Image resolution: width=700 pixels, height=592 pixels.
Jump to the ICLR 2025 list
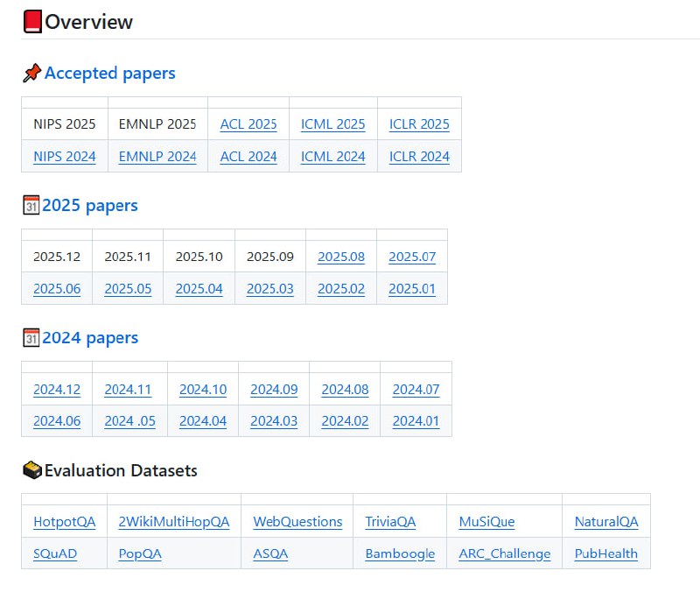419,124
